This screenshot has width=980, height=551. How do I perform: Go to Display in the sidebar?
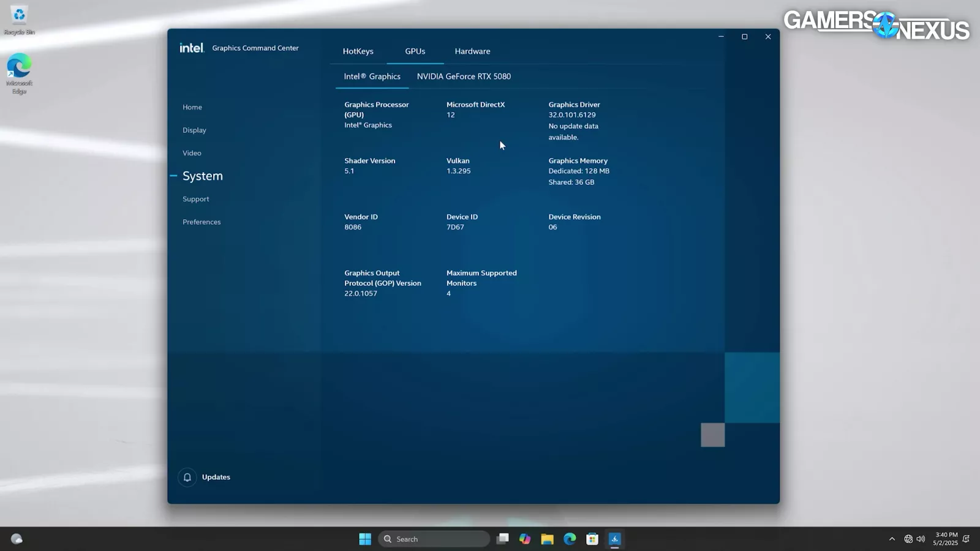pos(194,130)
